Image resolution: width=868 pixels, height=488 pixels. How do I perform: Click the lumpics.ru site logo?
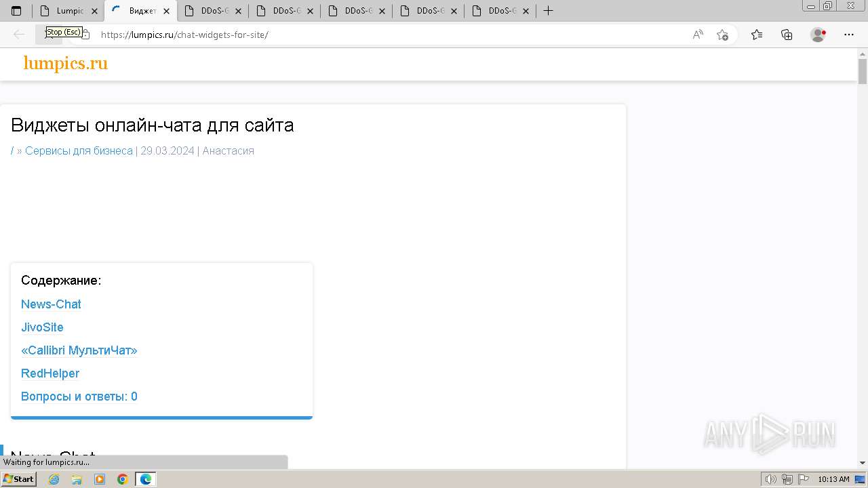[66, 64]
